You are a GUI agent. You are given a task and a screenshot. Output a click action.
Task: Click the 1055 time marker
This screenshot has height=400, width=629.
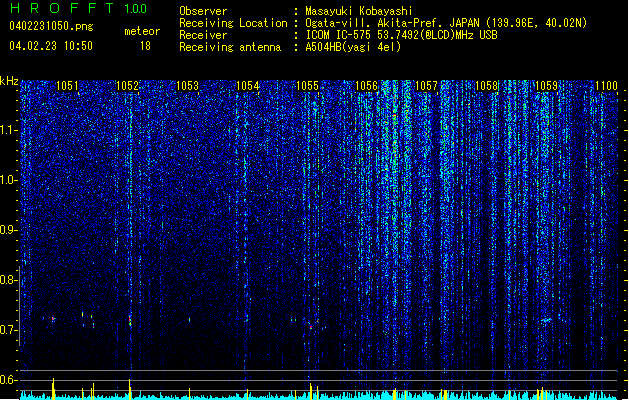coord(307,86)
